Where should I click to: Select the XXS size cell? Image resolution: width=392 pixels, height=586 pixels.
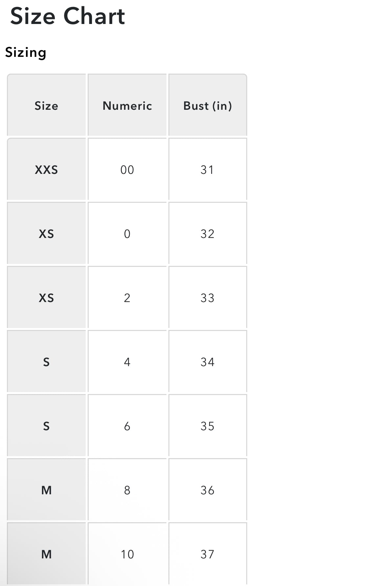coord(46,169)
